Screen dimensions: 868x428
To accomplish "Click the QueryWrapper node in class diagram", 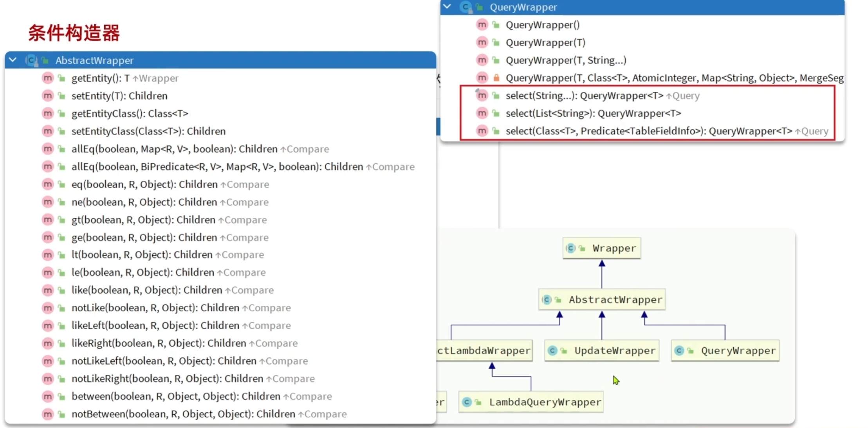I will [x=738, y=350].
